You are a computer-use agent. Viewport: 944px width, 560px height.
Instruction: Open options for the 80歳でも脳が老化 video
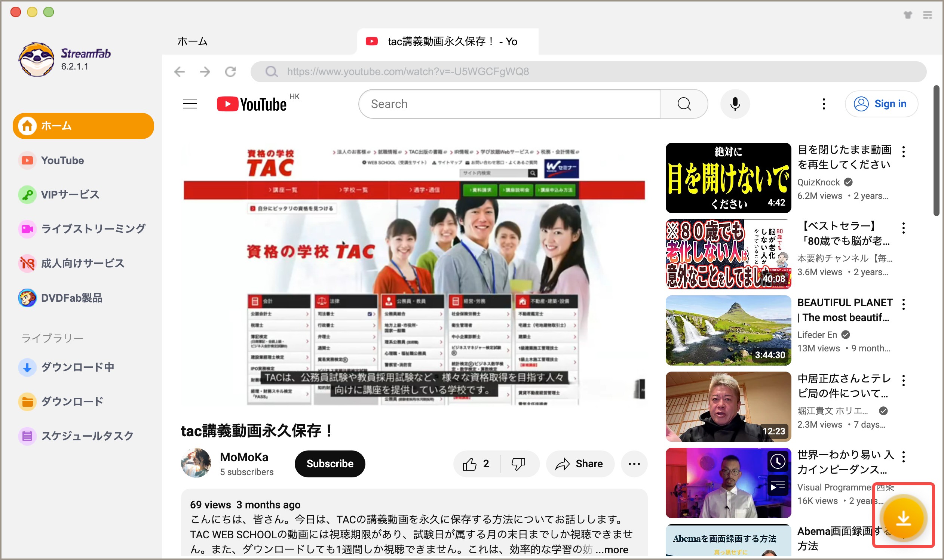click(x=903, y=228)
